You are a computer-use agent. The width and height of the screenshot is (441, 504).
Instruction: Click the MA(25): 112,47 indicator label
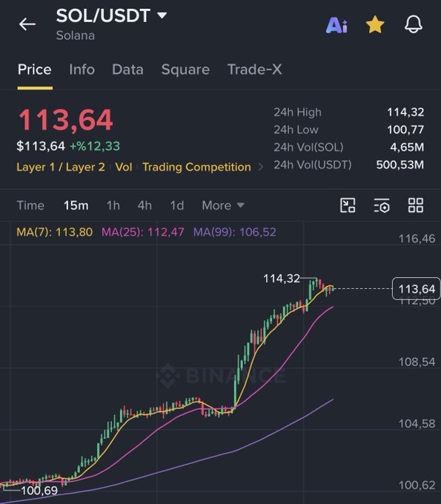click(x=143, y=232)
